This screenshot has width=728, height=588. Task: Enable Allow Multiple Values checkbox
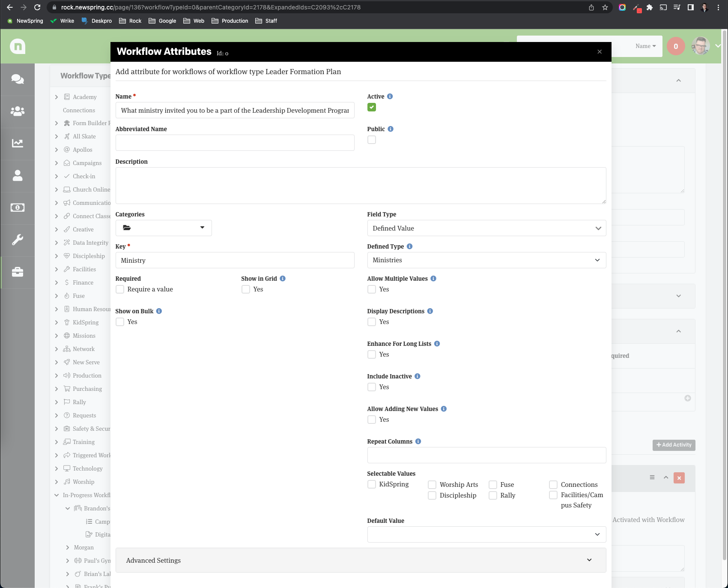tap(372, 289)
